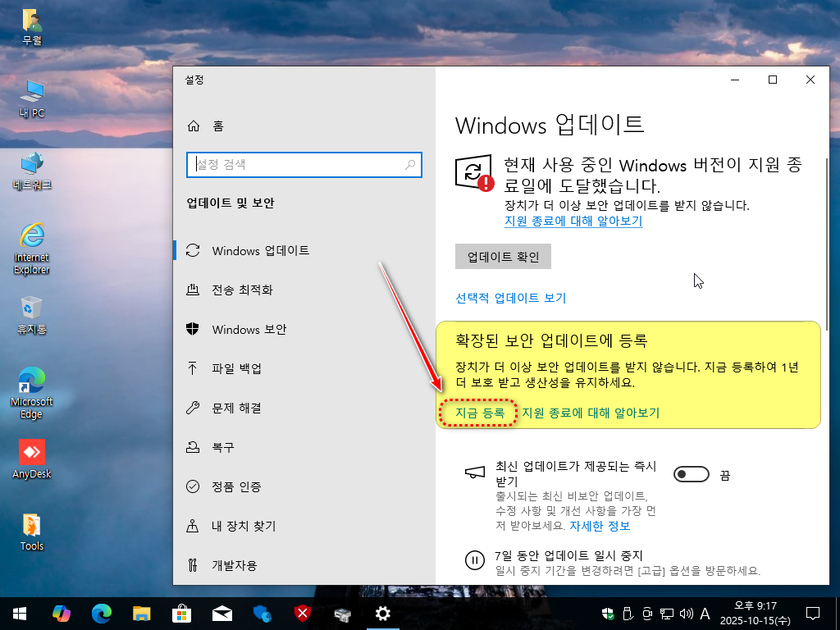The image size is (840, 630).
Task: Select 전송 최적화 in the sidebar
Action: coord(304,290)
